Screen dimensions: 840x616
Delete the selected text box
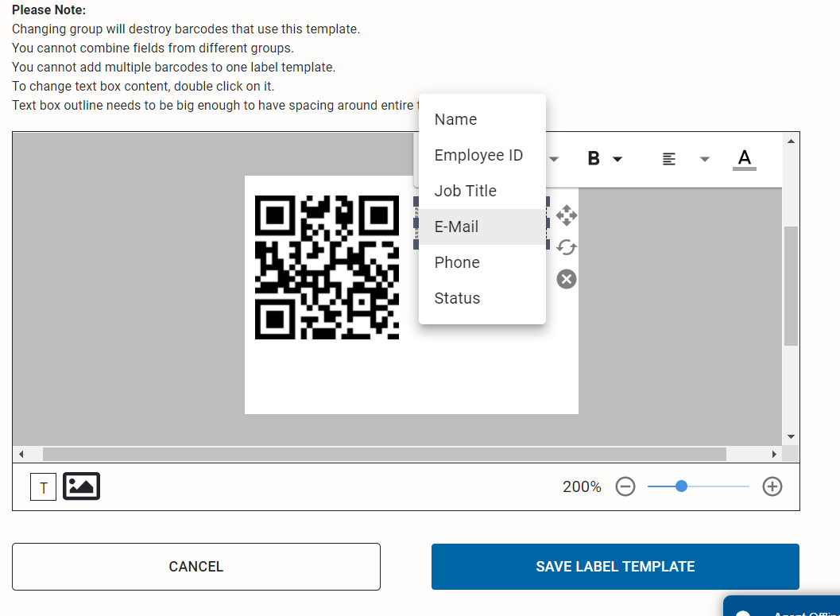(x=567, y=279)
